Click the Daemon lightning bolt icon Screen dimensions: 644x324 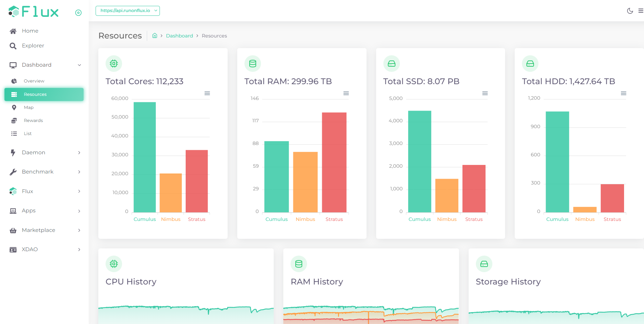13,153
